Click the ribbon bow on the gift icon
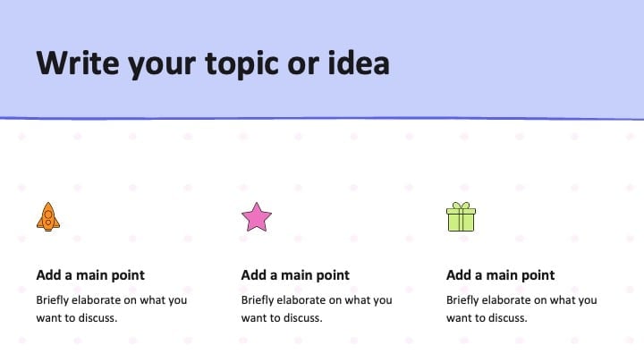The height and width of the screenshot is (362, 644). point(461,206)
